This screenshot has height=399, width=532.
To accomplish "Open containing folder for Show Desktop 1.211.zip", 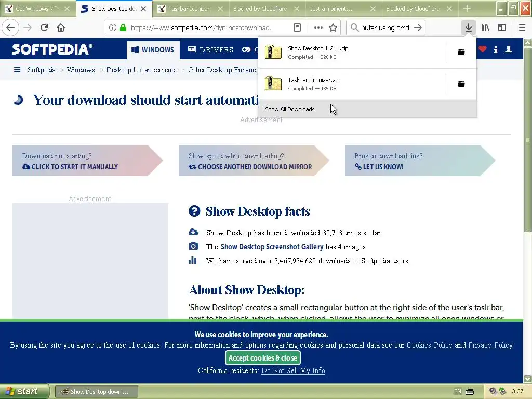I will point(461,52).
